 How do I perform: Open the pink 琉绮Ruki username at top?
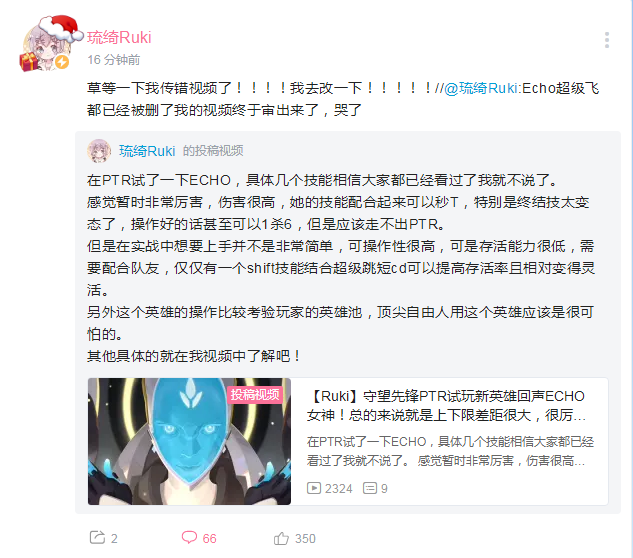tap(119, 38)
